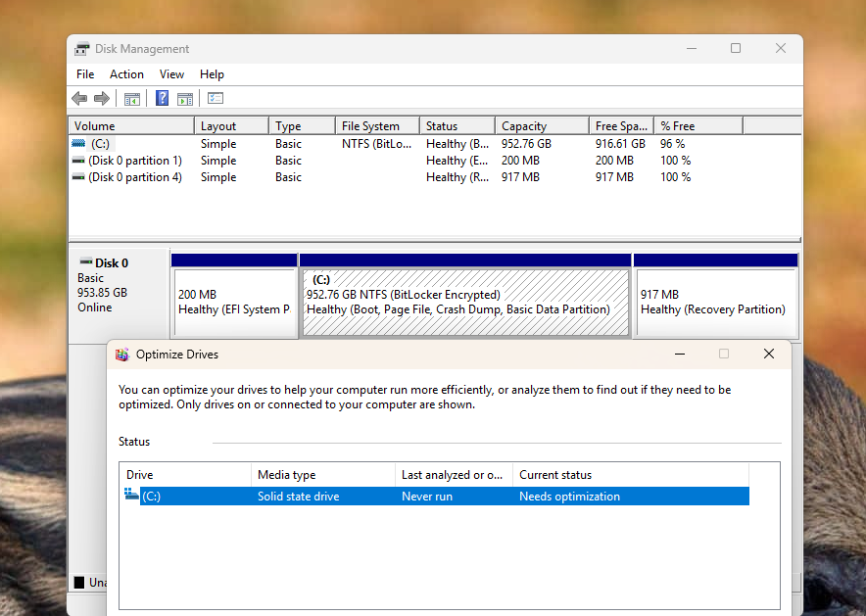The width and height of the screenshot is (866, 616).
Task: Select Disk 0 partition 4 volume row
Action: click(x=435, y=177)
